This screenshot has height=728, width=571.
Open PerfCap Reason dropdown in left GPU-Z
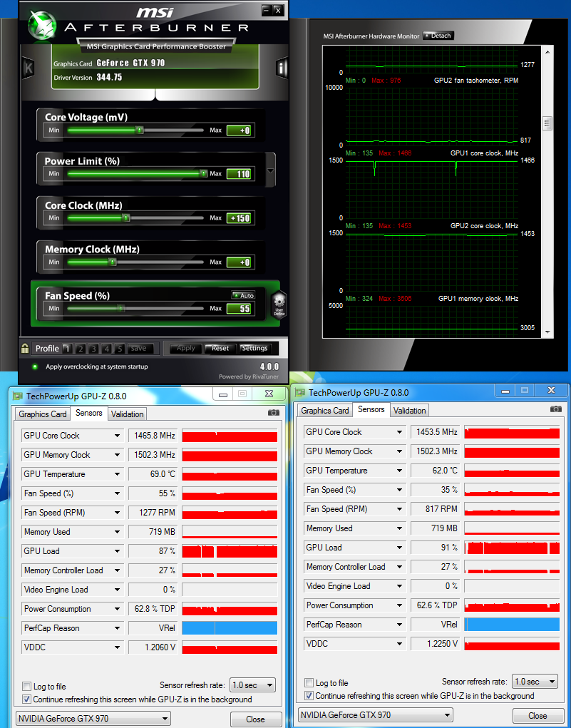[118, 628]
